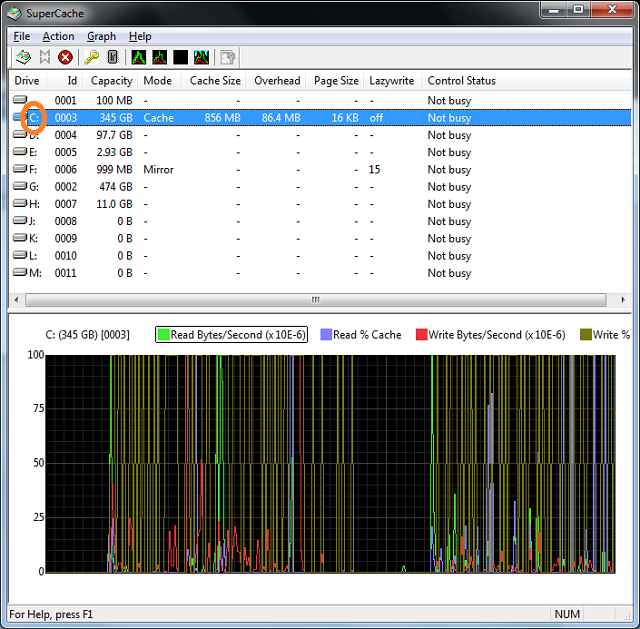
Task: Select the second green-red graph icon
Action: (160, 57)
